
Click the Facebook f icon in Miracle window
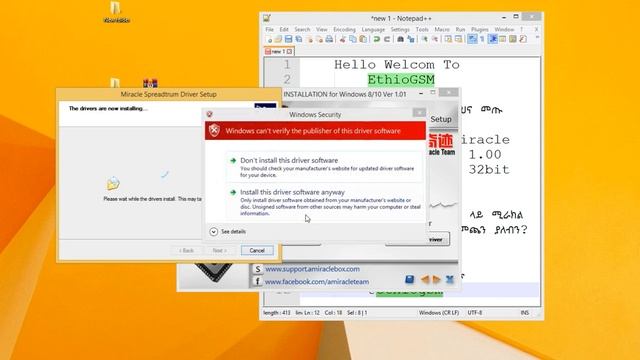(258, 282)
